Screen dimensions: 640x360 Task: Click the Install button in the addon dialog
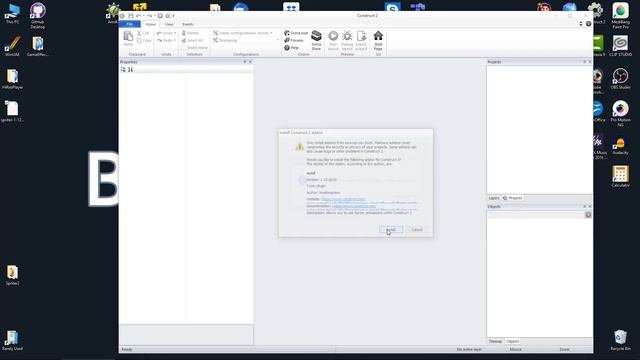point(391,229)
